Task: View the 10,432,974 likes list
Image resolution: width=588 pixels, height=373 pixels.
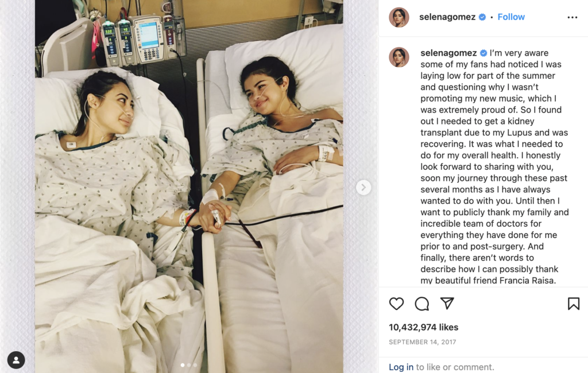Action: tap(423, 327)
